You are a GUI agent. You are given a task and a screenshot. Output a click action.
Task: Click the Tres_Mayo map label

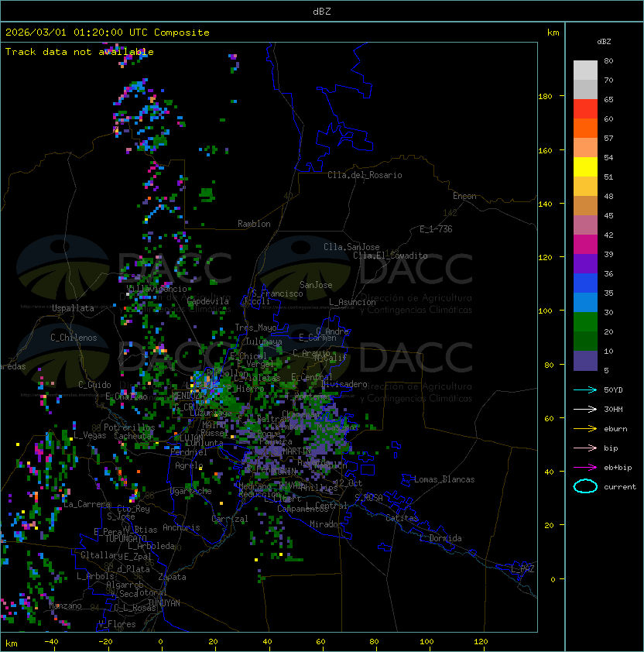pos(255,328)
